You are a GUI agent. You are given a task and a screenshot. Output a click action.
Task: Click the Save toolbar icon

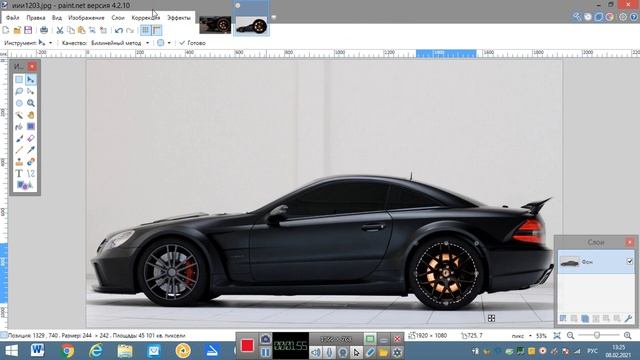pos(28,30)
